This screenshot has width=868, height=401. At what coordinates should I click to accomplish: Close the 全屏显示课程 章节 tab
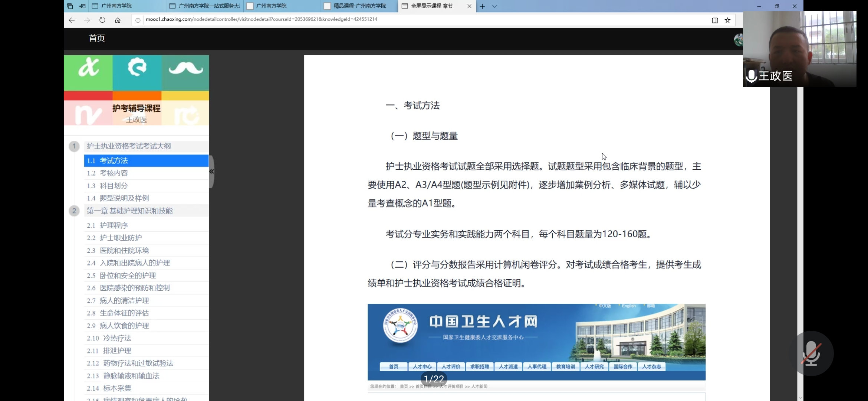coord(469,6)
